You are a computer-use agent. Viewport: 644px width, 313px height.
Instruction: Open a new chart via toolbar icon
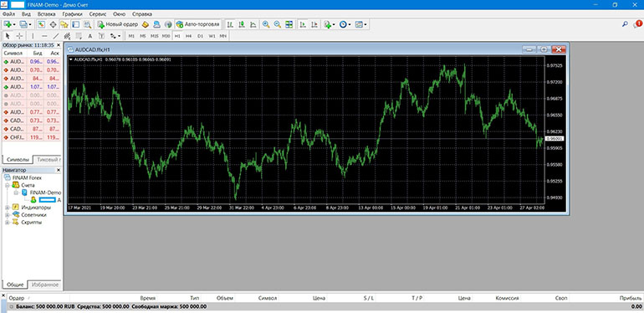pyautogui.click(x=8, y=24)
